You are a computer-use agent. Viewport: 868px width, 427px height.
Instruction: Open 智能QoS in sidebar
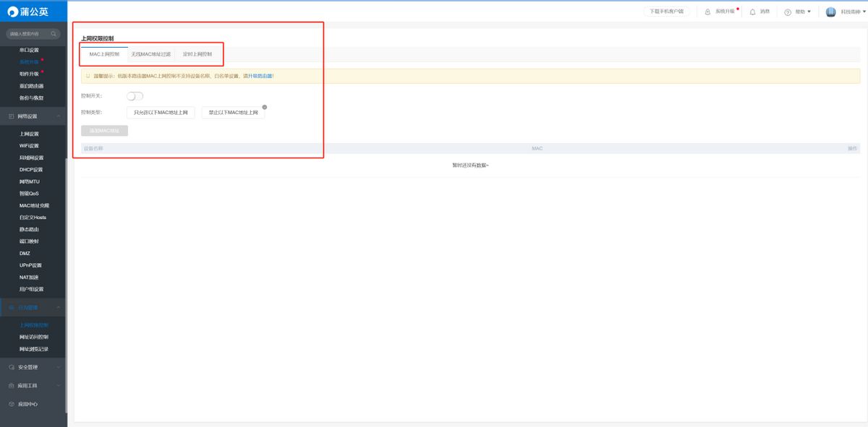tap(30, 194)
